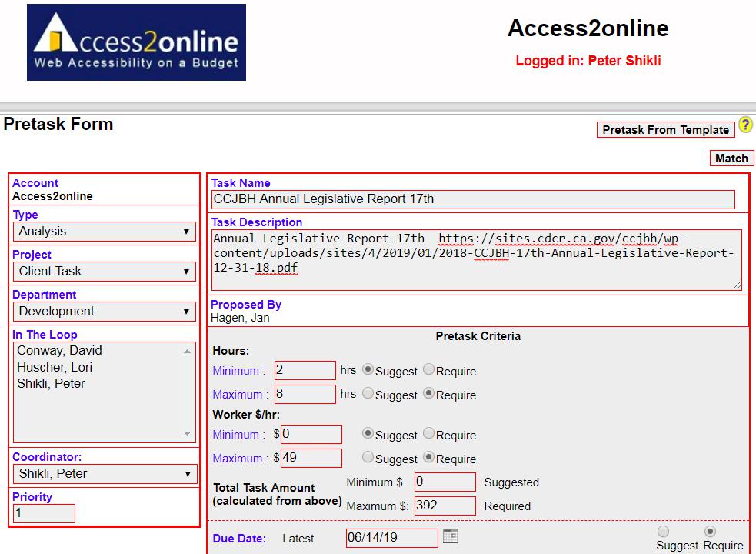756x554 pixels.
Task: Click into the Task Name field
Action: (x=473, y=199)
